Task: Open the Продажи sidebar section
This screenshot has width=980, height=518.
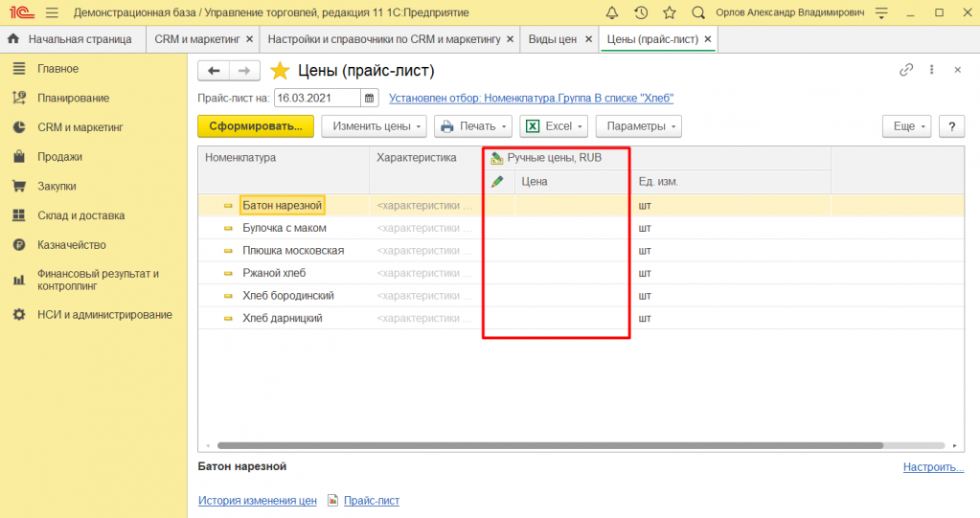Action: (59, 157)
